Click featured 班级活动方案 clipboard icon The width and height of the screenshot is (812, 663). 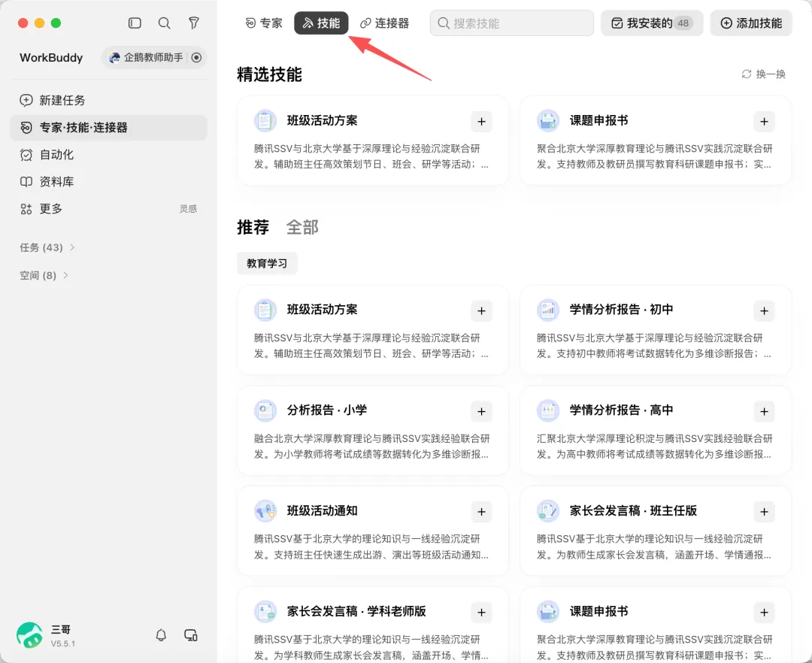[265, 121]
